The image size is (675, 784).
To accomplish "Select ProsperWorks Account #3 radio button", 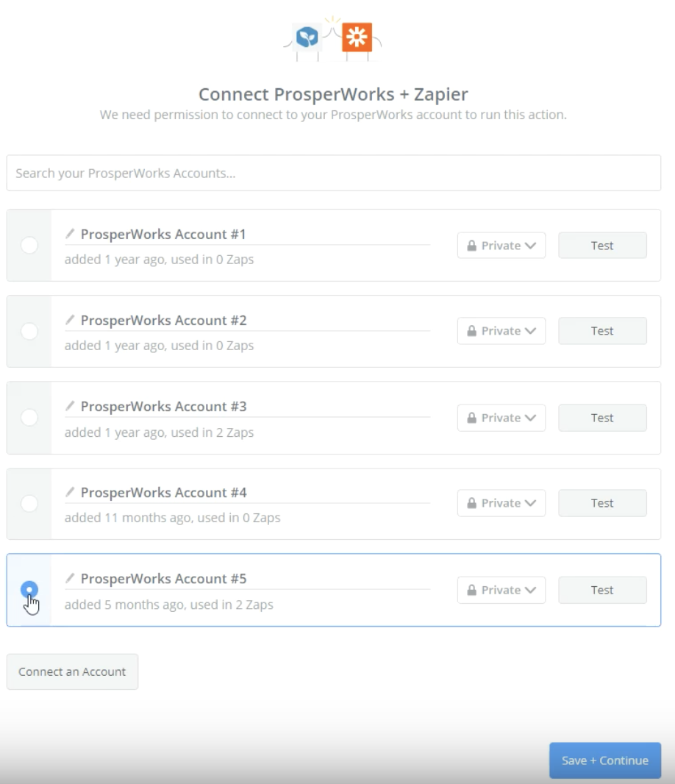I will tap(29, 417).
